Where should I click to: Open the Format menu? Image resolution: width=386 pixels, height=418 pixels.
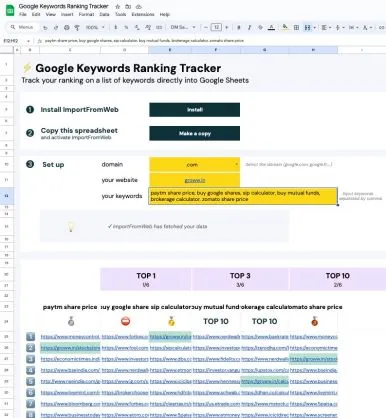point(86,14)
